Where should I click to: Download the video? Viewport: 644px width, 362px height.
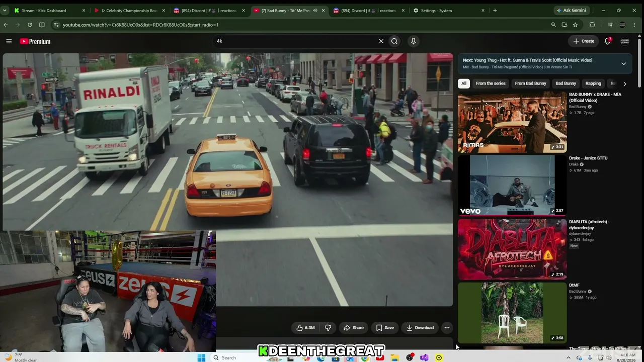click(420, 328)
